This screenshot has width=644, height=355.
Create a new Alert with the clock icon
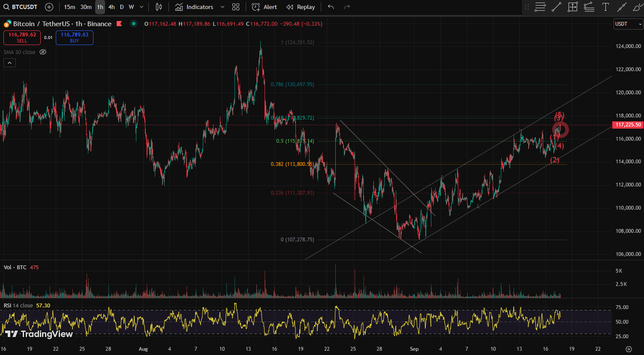[x=264, y=7]
